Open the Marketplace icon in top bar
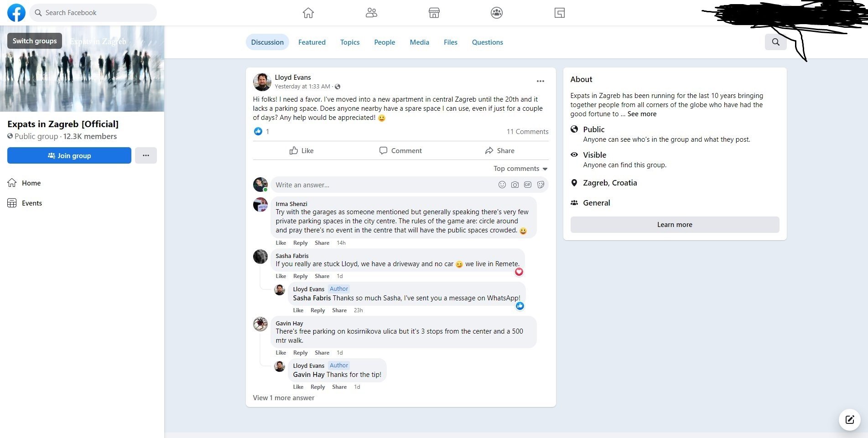Viewport: 868px width, 438px height. click(434, 13)
